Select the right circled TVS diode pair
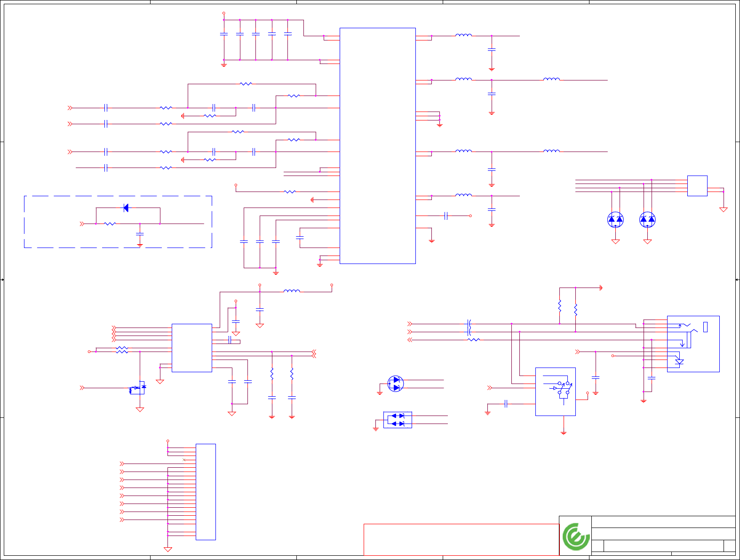 (x=647, y=220)
